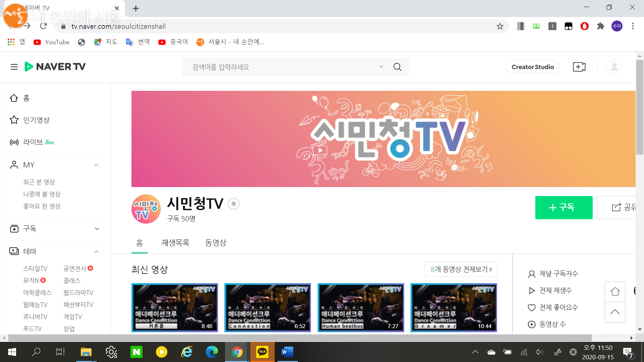This screenshot has height=362, width=644.
Task: Click the video upload icon
Action: pyautogui.click(x=579, y=67)
